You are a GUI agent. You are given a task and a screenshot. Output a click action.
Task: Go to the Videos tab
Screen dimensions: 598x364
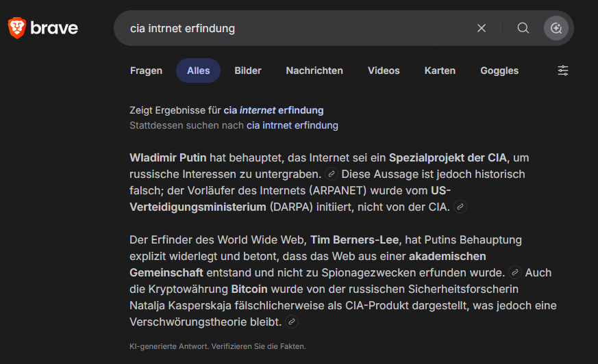tap(384, 70)
